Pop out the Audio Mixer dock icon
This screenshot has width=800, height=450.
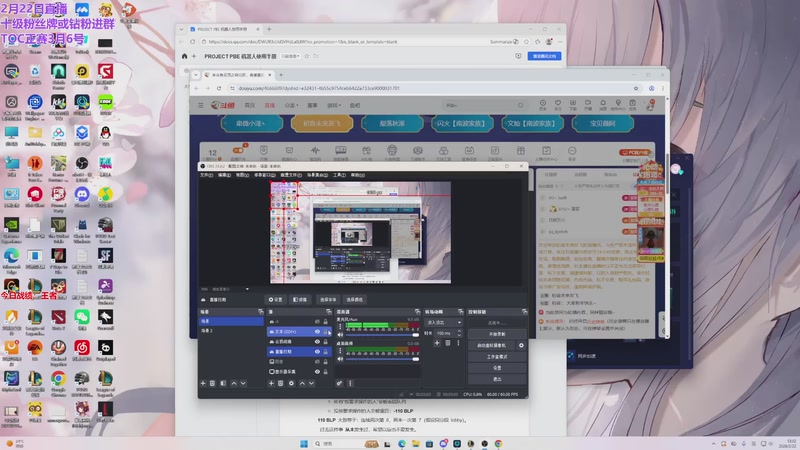417,312
